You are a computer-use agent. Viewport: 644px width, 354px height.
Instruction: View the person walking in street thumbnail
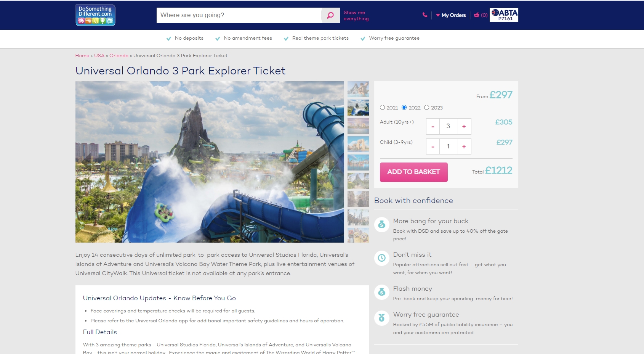[358, 199]
